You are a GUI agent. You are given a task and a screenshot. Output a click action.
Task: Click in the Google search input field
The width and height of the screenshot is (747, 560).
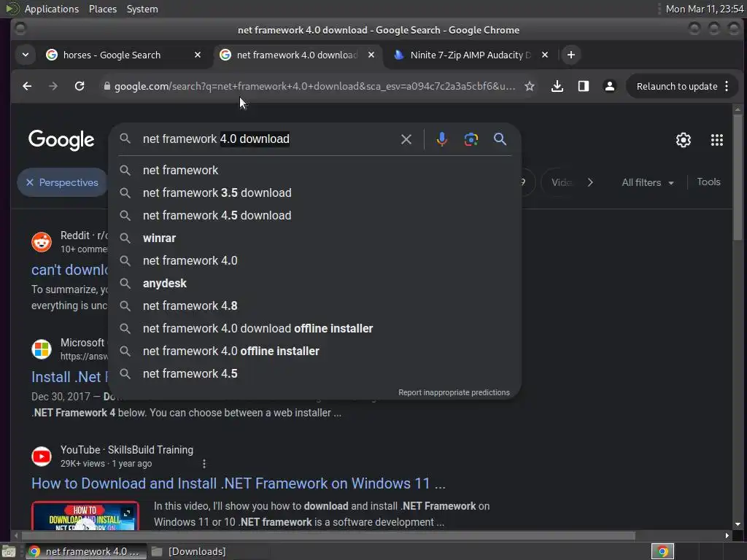click(267, 139)
